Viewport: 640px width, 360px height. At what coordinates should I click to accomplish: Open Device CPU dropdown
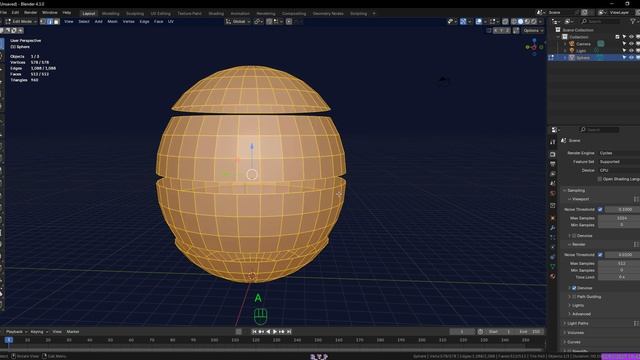click(x=619, y=170)
